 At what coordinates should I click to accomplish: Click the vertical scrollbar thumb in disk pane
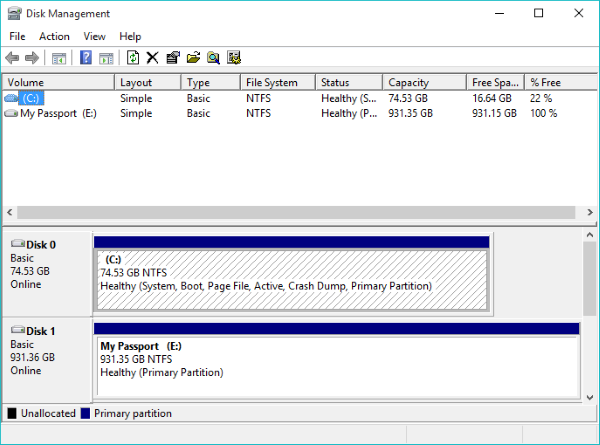tap(590, 279)
